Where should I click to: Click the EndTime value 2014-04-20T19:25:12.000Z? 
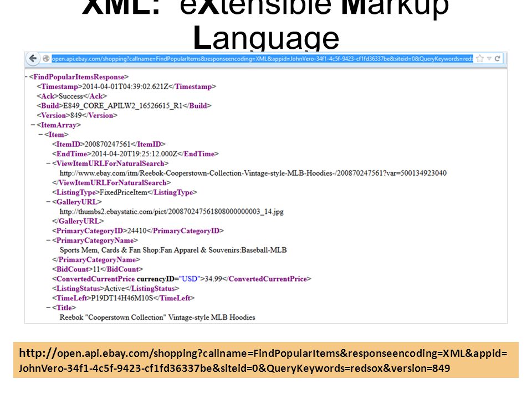pos(134,154)
